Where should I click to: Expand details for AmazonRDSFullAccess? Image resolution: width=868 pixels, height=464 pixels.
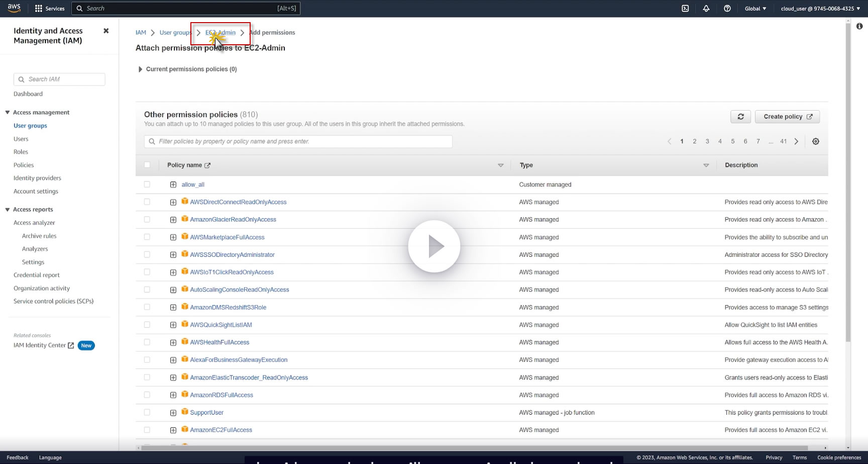(x=173, y=395)
